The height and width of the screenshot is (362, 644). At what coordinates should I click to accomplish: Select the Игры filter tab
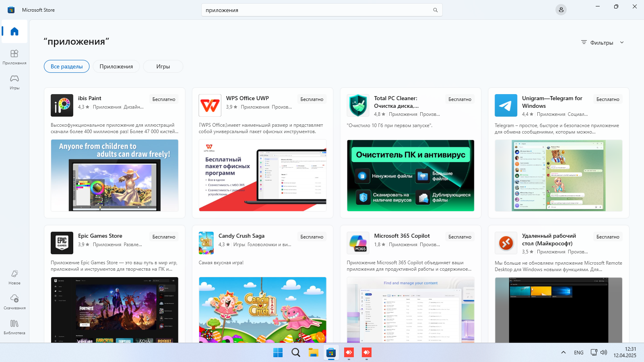(x=163, y=66)
